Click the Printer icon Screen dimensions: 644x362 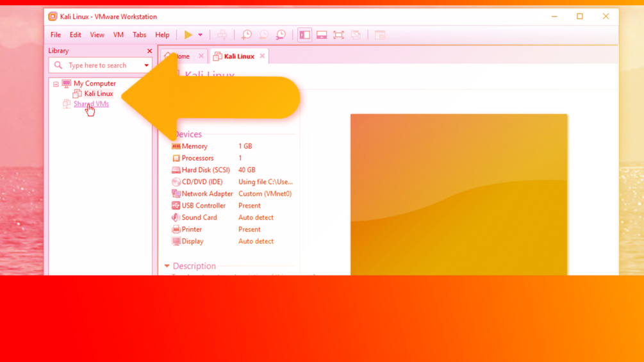[x=176, y=229]
